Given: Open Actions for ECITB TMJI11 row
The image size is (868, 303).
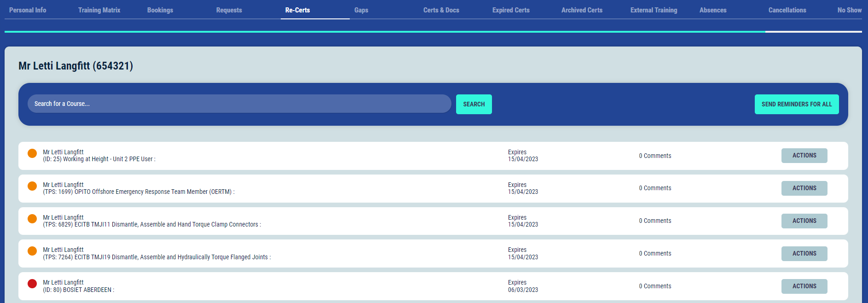Looking at the screenshot, I should pyautogui.click(x=804, y=221).
